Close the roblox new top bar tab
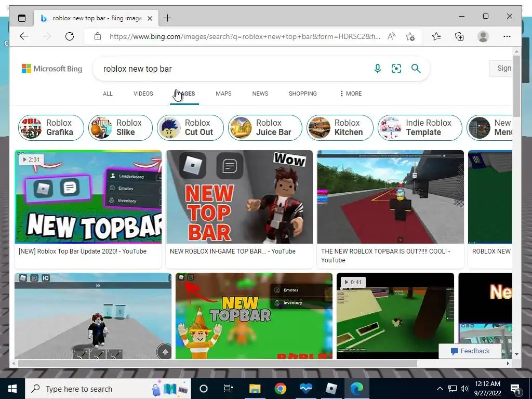This screenshot has height=399, width=532. pyautogui.click(x=150, y=18)
